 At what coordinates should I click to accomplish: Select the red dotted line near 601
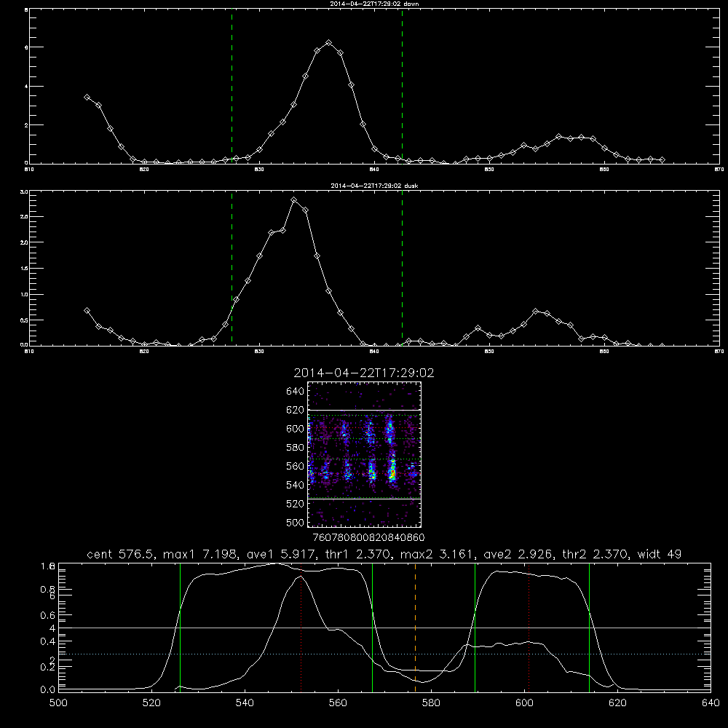point(529,627)
